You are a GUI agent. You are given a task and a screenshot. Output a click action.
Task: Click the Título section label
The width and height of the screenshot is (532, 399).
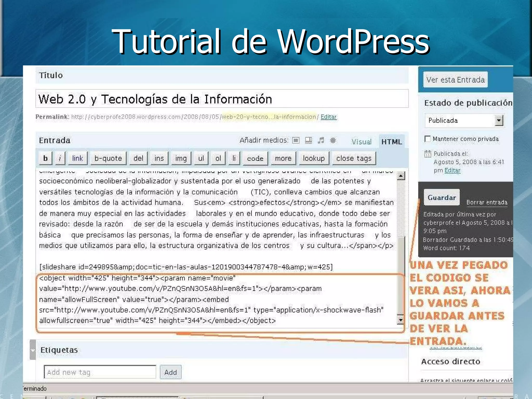[x=51, y=75]
